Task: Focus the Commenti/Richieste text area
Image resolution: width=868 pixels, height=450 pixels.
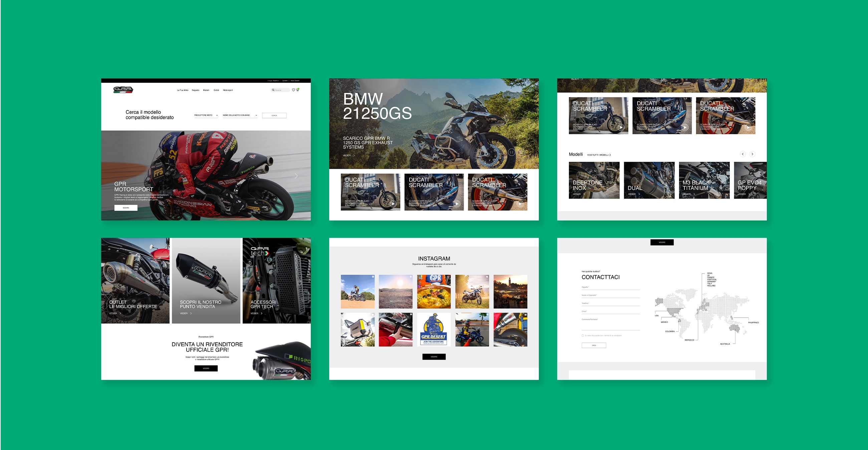Action: 611,324
